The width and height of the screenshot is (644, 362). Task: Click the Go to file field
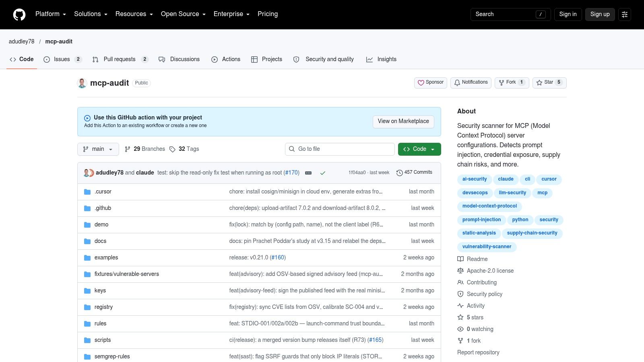340,149
